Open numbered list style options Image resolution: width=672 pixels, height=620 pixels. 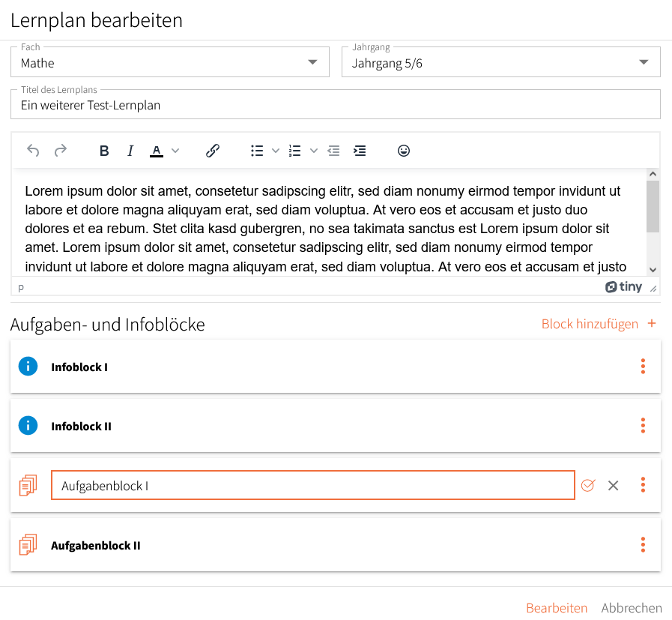(314, 151)
